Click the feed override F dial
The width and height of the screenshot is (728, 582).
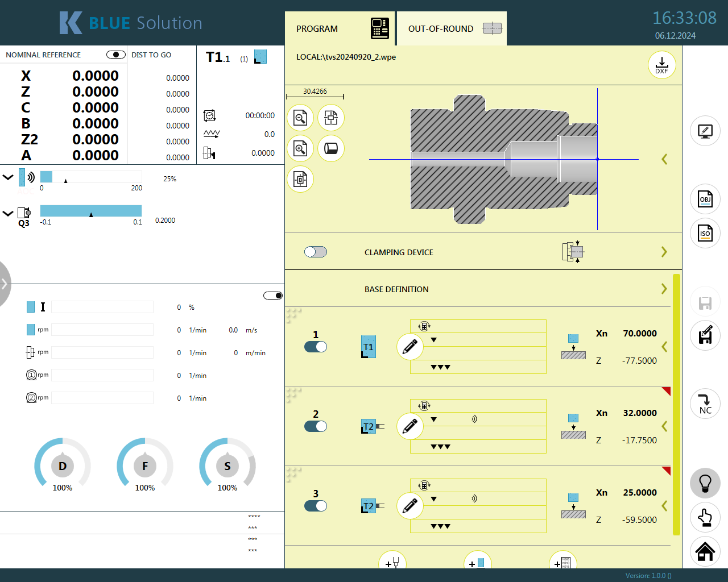click(145, 466)
